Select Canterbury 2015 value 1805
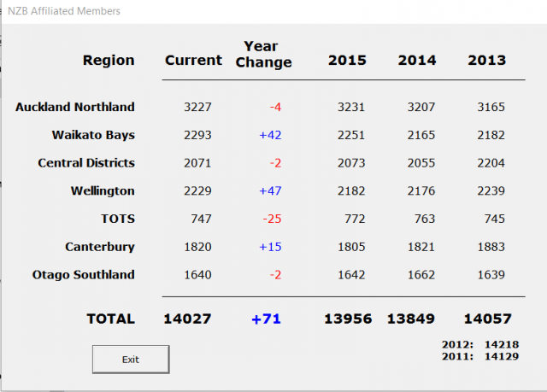This screenshot has width=547, height=392. tap(351, 247)
